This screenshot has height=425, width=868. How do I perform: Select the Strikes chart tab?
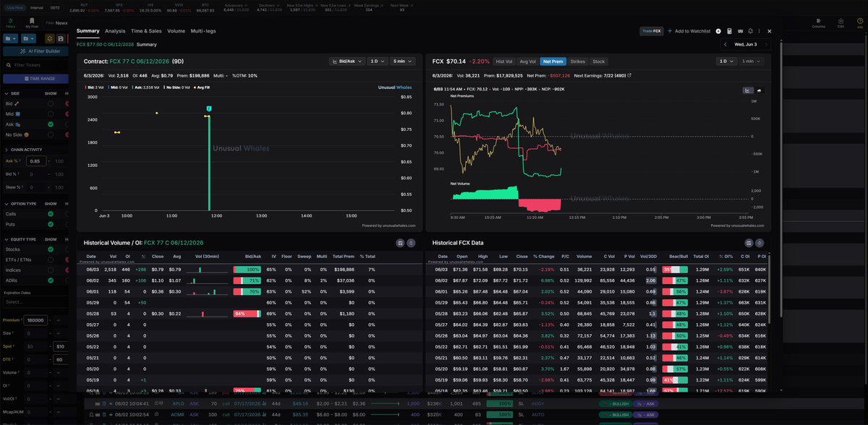point(578,61)
